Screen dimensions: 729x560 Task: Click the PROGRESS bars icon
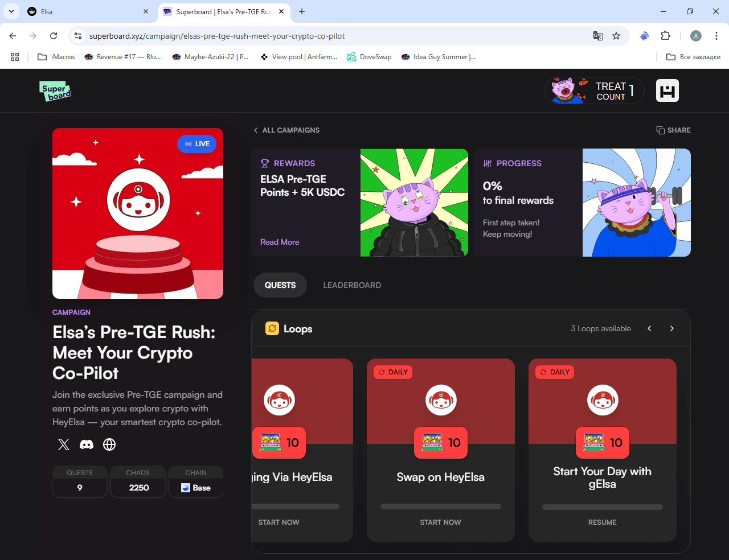(x=488, y=163)
